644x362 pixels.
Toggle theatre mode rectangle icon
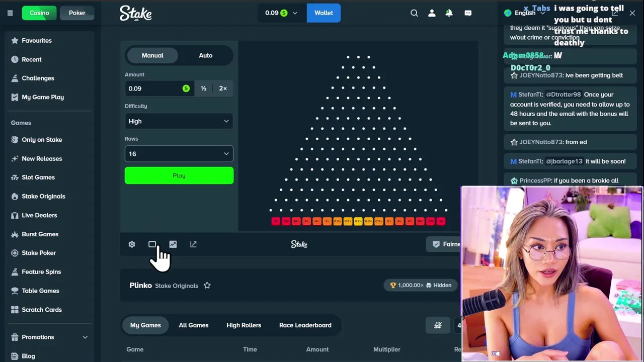(x=152, y=244)
